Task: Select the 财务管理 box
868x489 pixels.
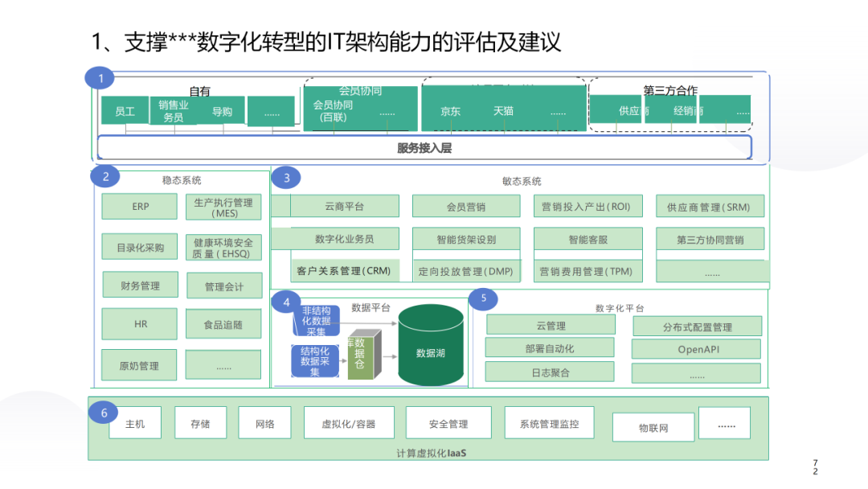Action: (x=140, y=285)
